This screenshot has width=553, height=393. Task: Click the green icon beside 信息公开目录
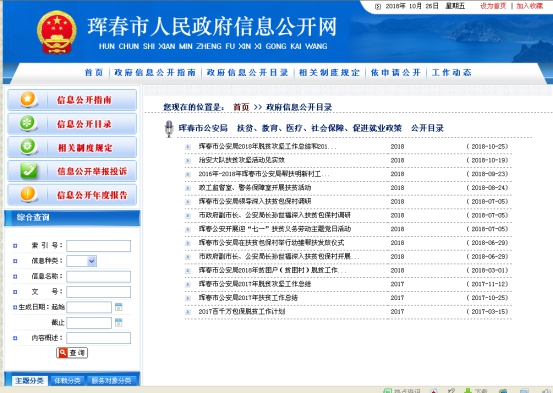click(x=28, y=123)
